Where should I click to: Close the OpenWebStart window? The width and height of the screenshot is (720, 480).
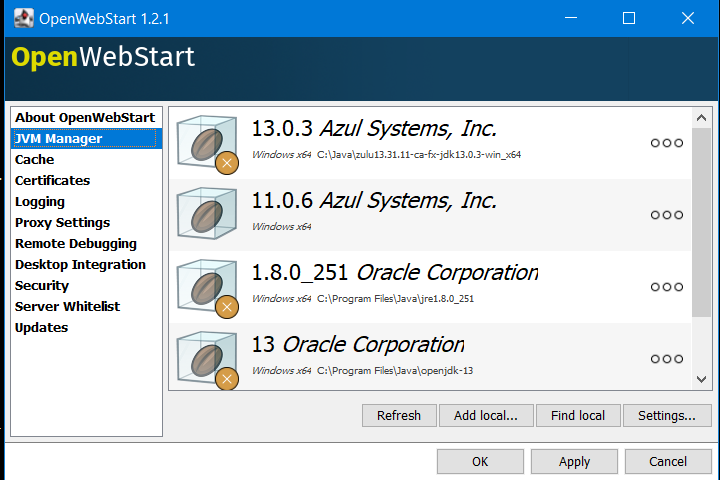[x=687, y=18]
